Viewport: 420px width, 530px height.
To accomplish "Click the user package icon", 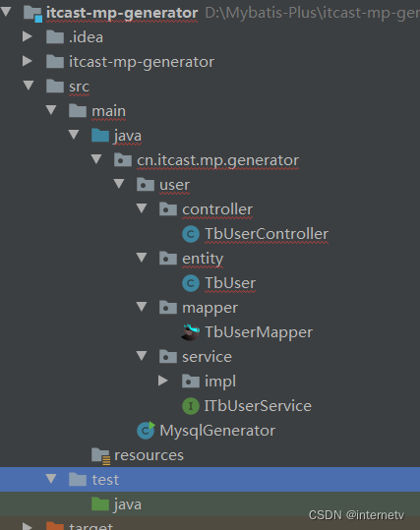I will 146,184.
